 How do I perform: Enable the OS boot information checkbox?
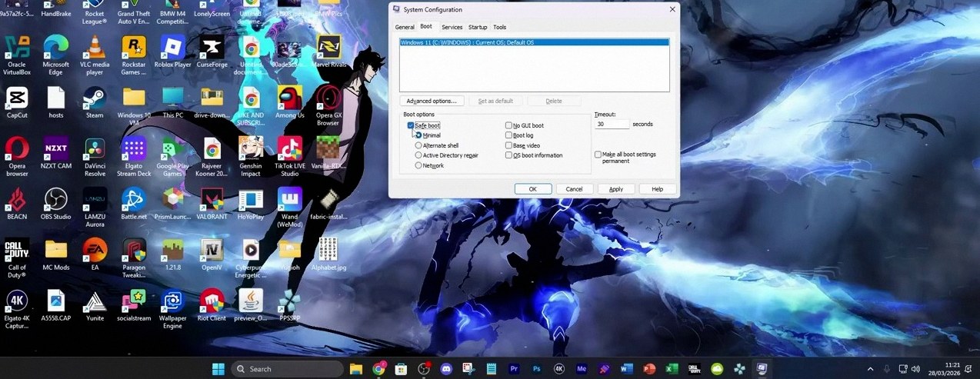click(508, 155)
